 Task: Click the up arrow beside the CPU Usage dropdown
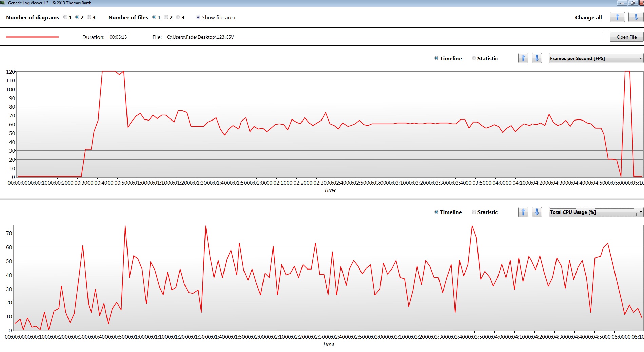(x=523, y=212)
